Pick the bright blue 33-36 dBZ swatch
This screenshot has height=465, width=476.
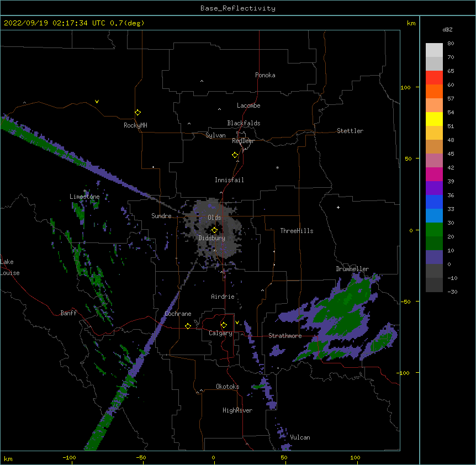point(434,202)
